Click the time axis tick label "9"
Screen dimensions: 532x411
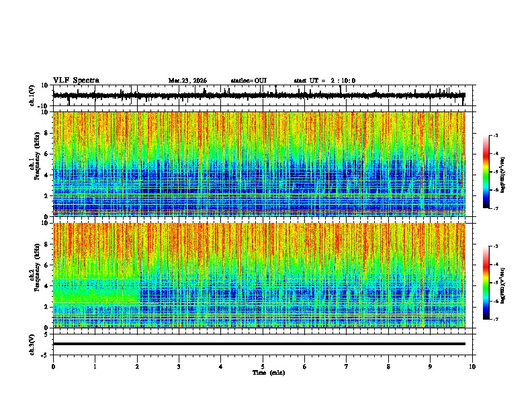coord(430,367)
